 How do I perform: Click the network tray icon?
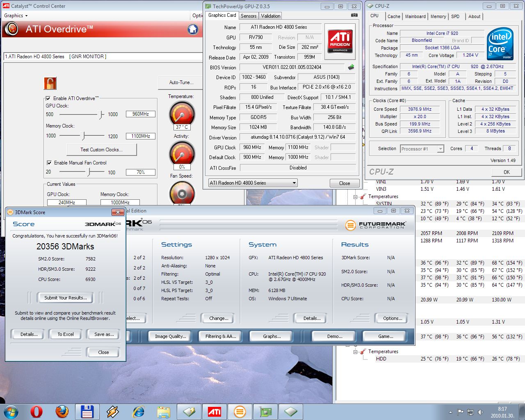coord(470,412)
